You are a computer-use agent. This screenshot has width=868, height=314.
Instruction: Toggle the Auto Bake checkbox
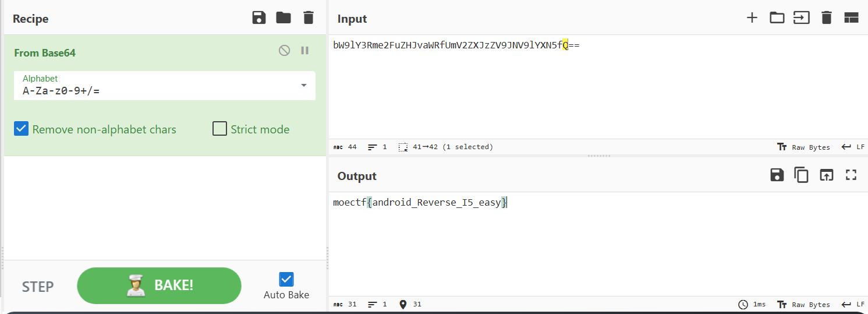tap(286, 280)
